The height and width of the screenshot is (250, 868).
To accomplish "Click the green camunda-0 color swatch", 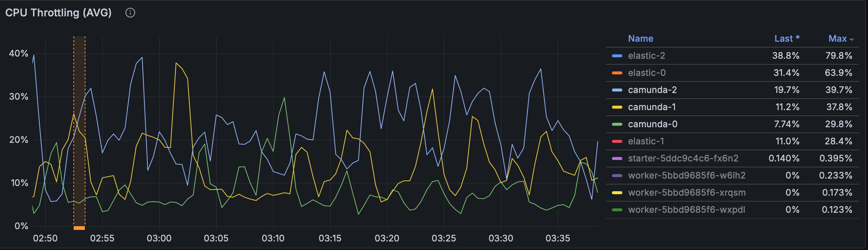I will coord(617,124).
